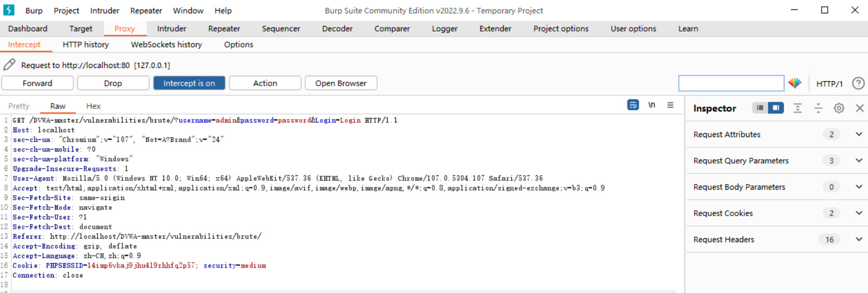Screen dimensions: 868x293
Task: Expand Request Query Parameters section
Action: 859,161
